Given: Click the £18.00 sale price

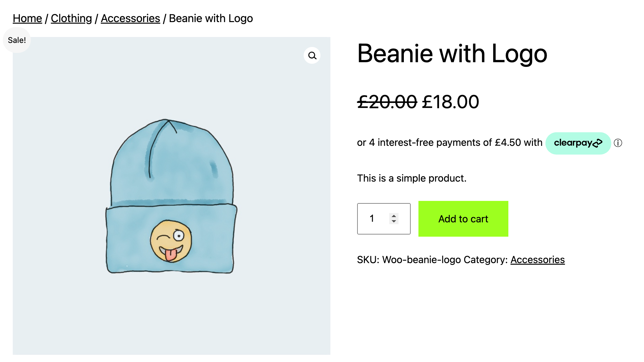Looking at the screenshot, I should click(450, 102).
